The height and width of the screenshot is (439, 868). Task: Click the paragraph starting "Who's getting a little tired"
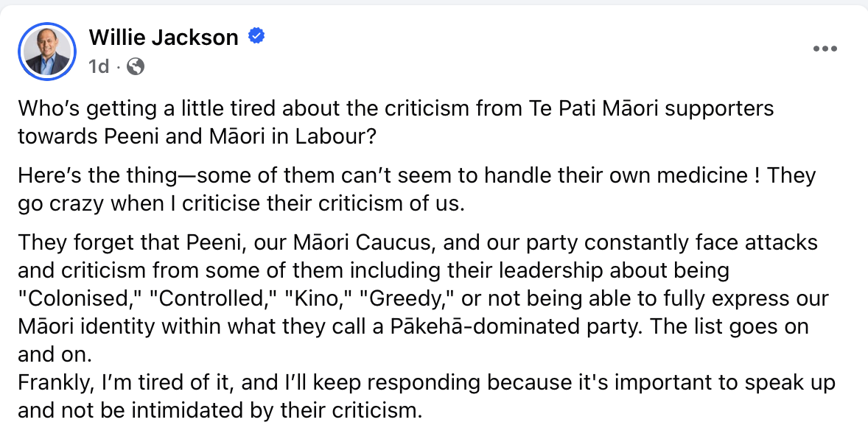coord(396,122)
